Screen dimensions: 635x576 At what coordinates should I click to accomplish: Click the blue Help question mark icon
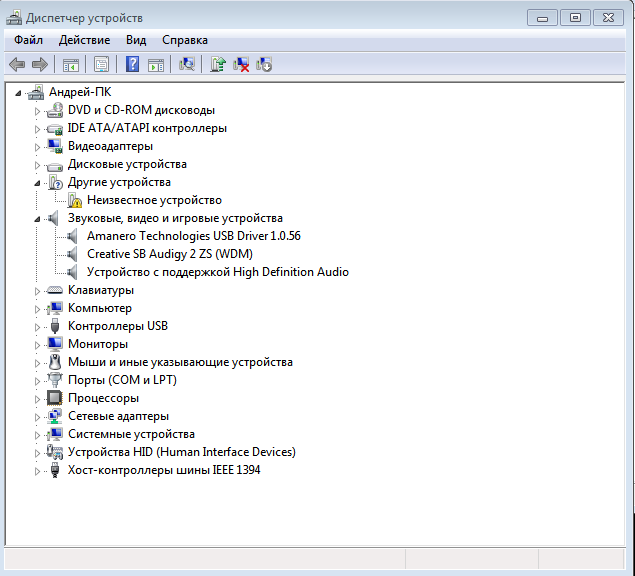[132, 64]
